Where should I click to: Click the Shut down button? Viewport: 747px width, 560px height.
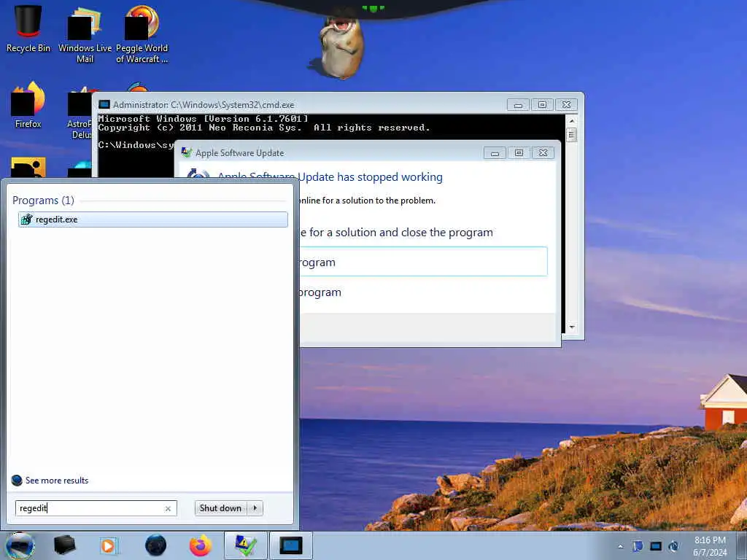[220, 508]
